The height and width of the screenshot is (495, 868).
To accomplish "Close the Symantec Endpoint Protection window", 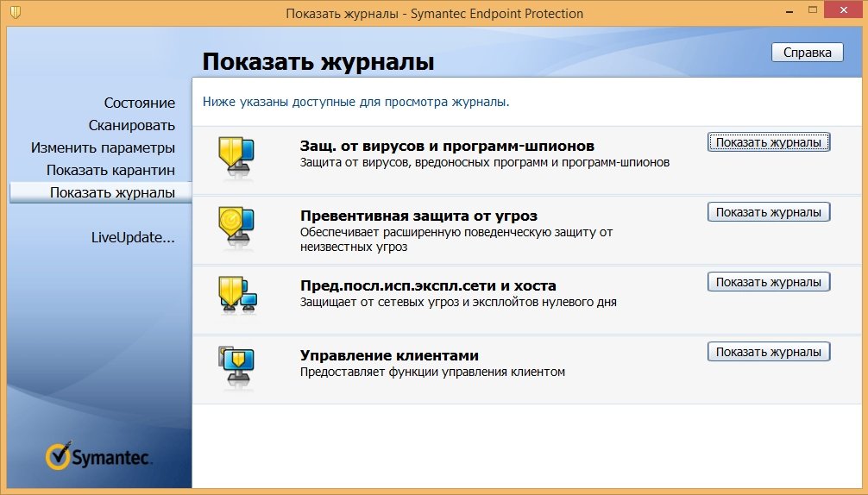I will (844, 10).
